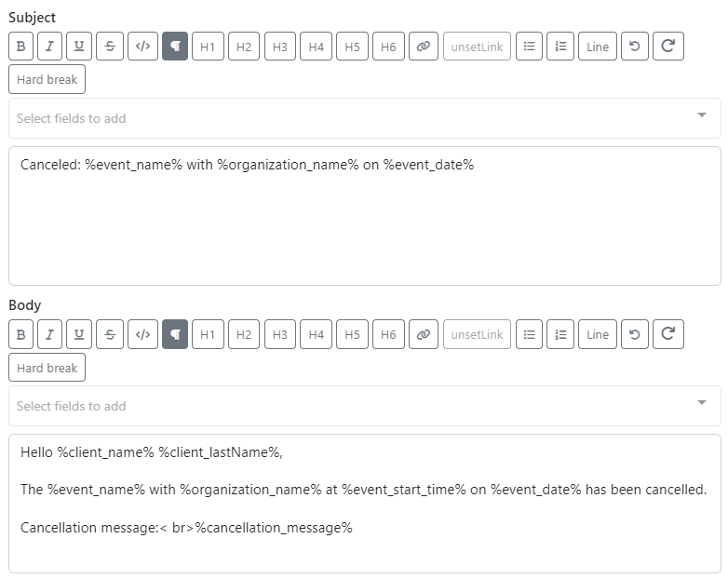The height and width of the screenshot is (579, 728).
Task: Click the Underline icon in Subject toolbar
Action: coord(79,47)
